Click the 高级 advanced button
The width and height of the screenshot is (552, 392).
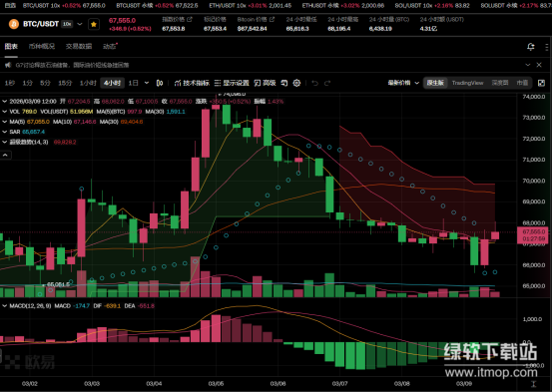pos(265,83)
